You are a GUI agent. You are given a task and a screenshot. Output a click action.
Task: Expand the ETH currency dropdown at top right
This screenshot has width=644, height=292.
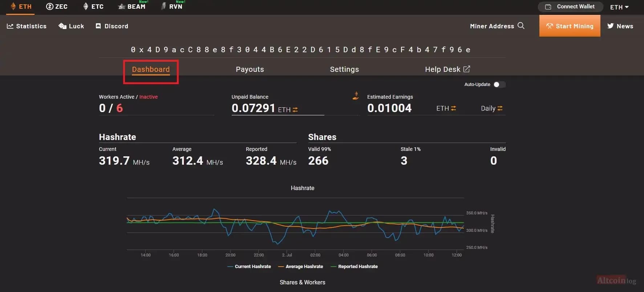pyautogui.click(x=619, y=7)
